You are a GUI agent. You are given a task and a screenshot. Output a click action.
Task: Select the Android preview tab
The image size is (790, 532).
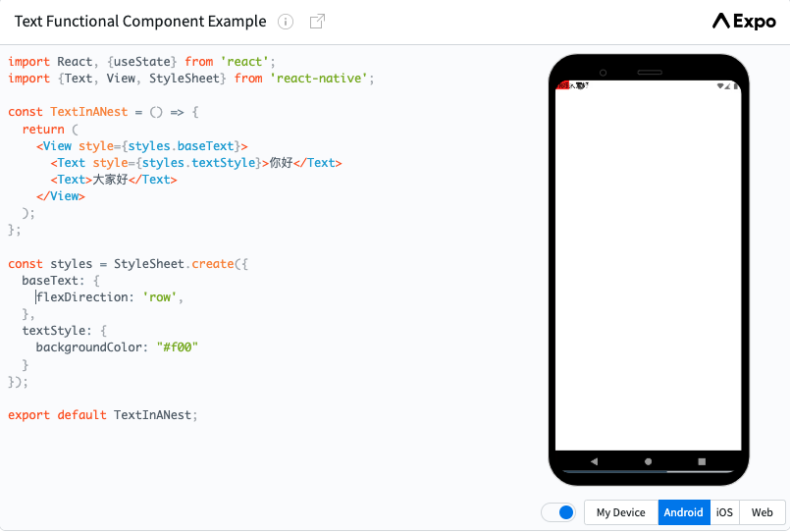coord(684,512)
